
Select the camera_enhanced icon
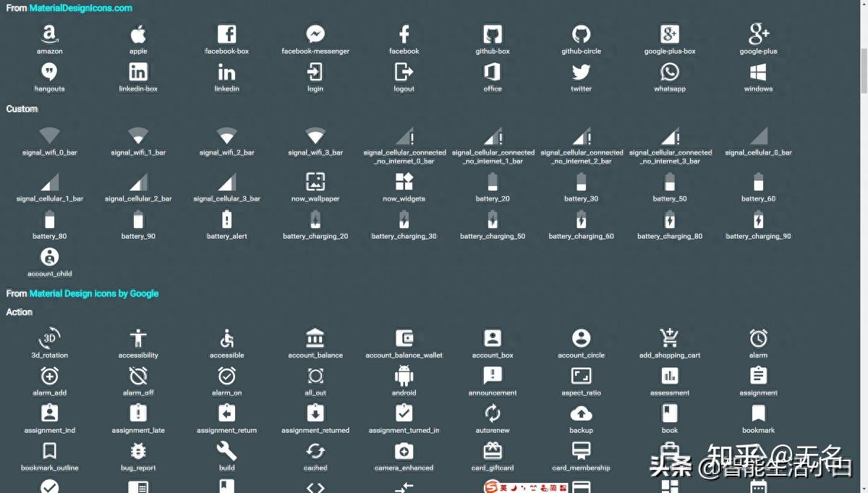point(404,451)
